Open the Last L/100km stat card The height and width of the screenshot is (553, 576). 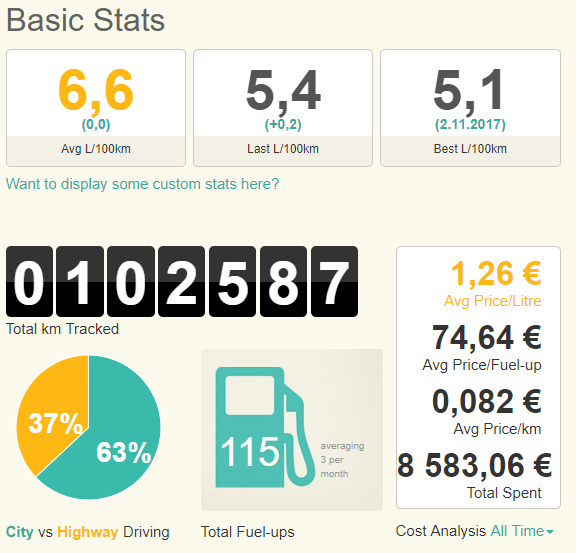coord(283,108)
